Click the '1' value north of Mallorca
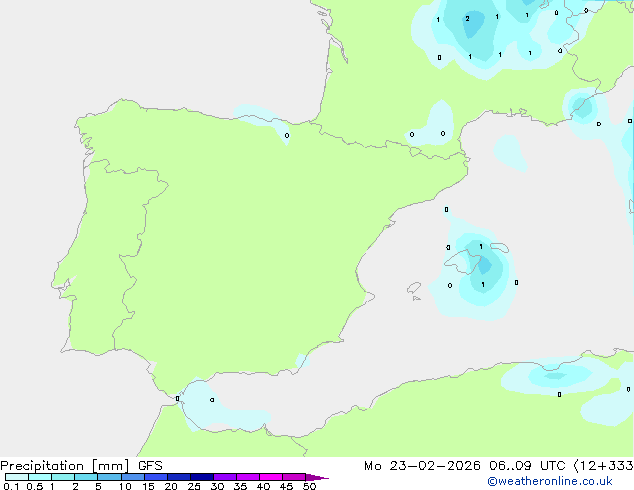 481,247
